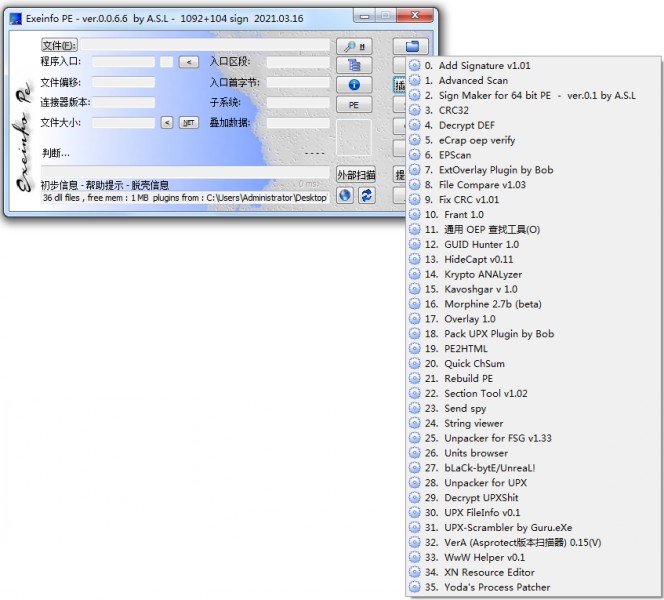664x600 pixels.
Task: Click the refresh arrows icon
Action: (x=367, y=195)
